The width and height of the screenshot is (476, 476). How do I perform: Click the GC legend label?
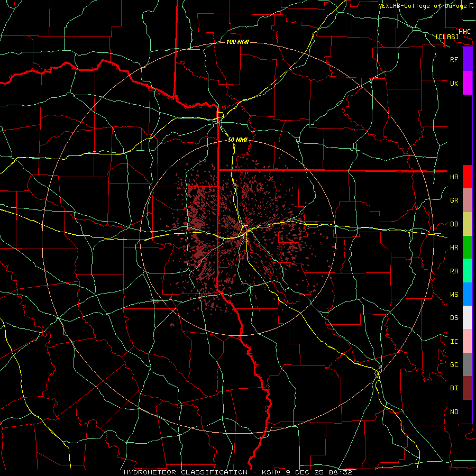(x=454, y=365)
